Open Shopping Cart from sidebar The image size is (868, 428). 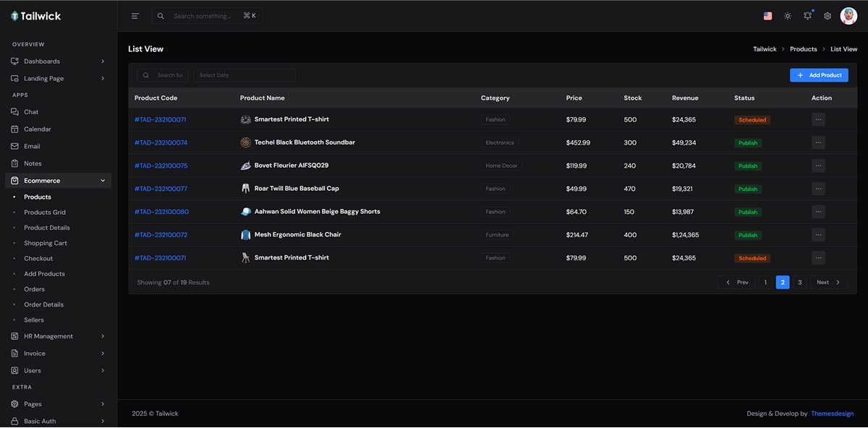click(45, 243)
